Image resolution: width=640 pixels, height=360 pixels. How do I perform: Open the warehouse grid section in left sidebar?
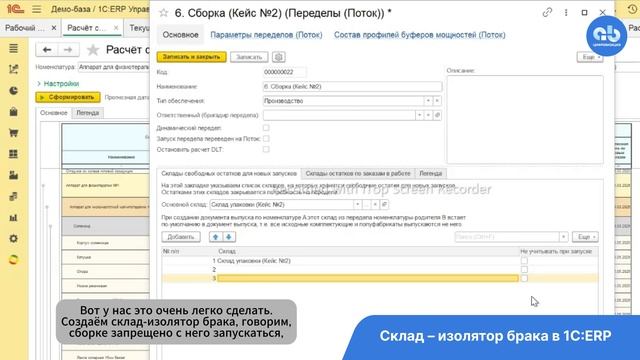[x=13, y=154]
